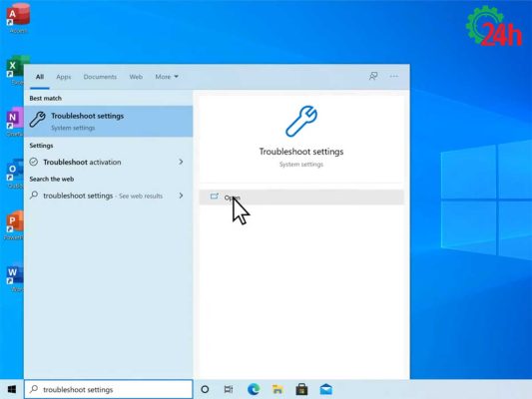
Task: Expand troubleshoot settings web result chevron
Action: pos(181,196)
